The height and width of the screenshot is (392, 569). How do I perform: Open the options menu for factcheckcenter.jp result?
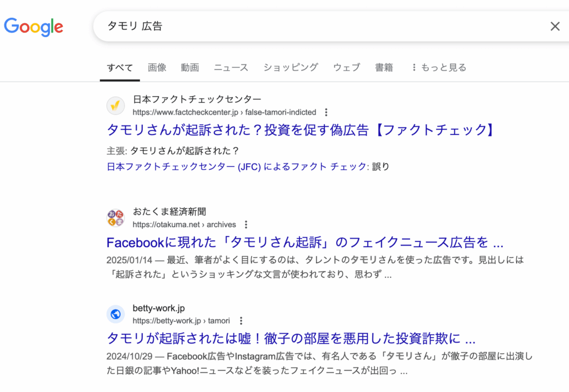[326, 112]
